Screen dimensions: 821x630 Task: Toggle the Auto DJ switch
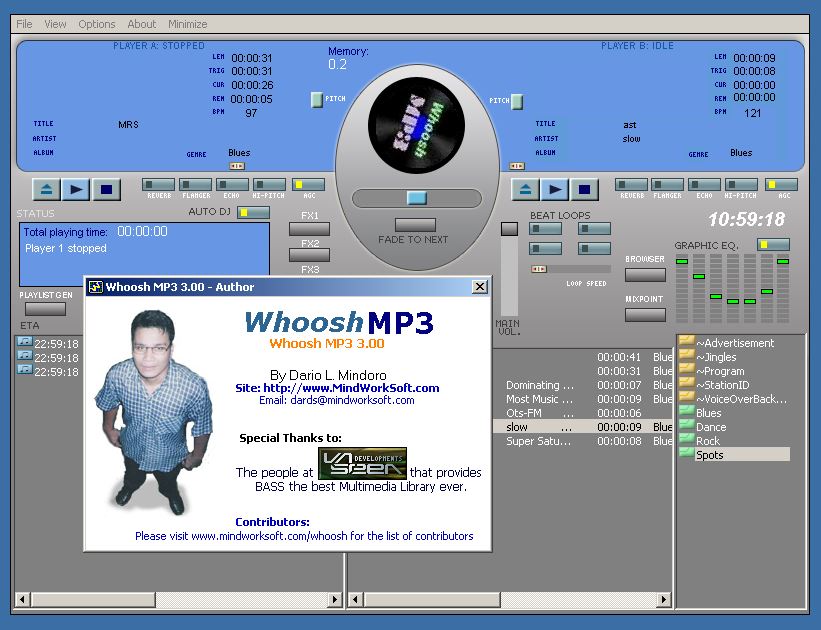tap(253, 213)
